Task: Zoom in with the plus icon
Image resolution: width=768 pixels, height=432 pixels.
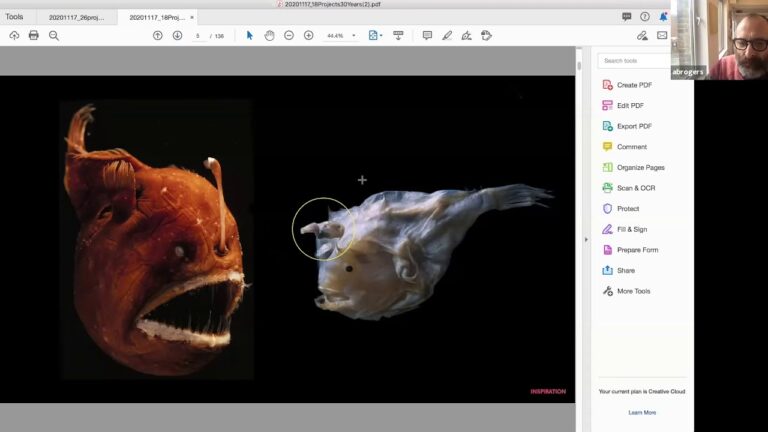Action: tap(308, 35)
